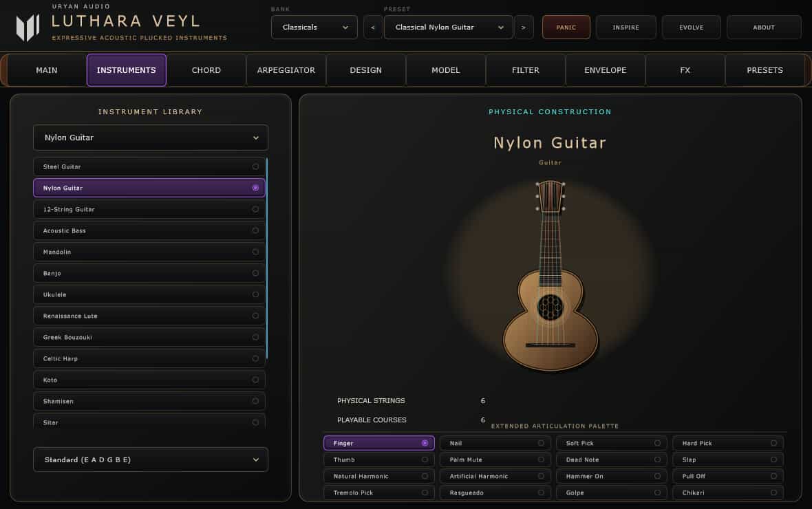Screen dimensions: 812x509
Task: Choose Sitar from the list
Action: pyautogui.click(x=149, y=422)
